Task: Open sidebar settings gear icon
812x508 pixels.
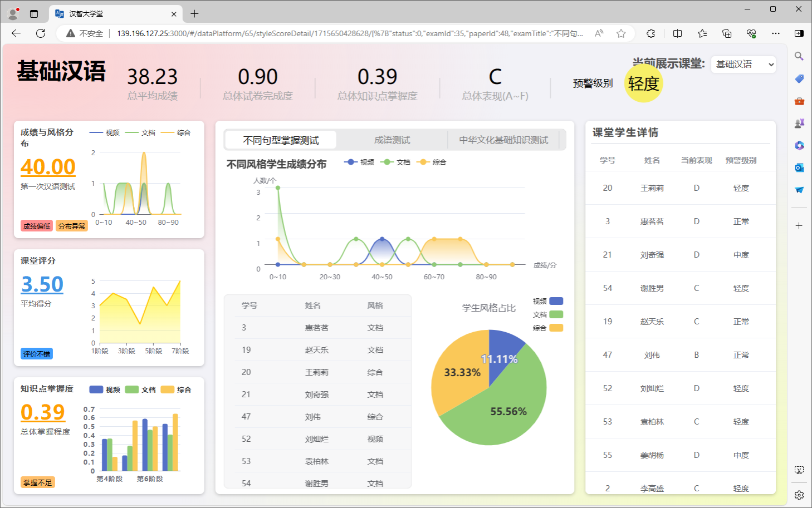Action: [x=799, y=495]
